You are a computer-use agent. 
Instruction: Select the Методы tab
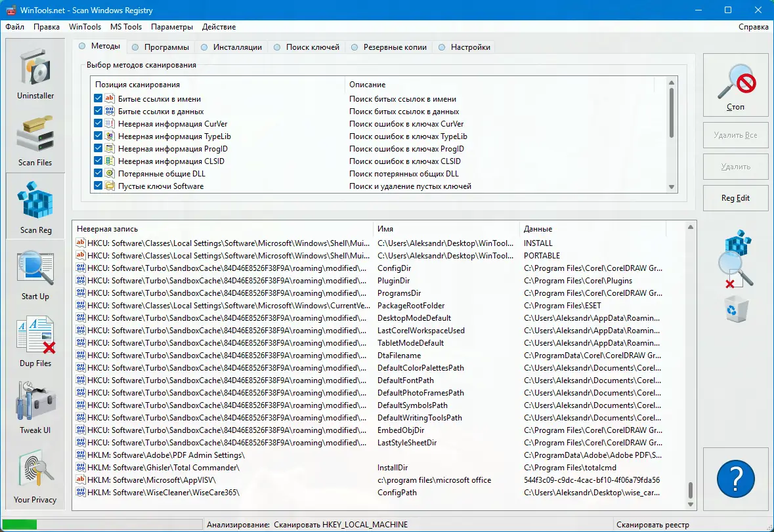(99, 46)
